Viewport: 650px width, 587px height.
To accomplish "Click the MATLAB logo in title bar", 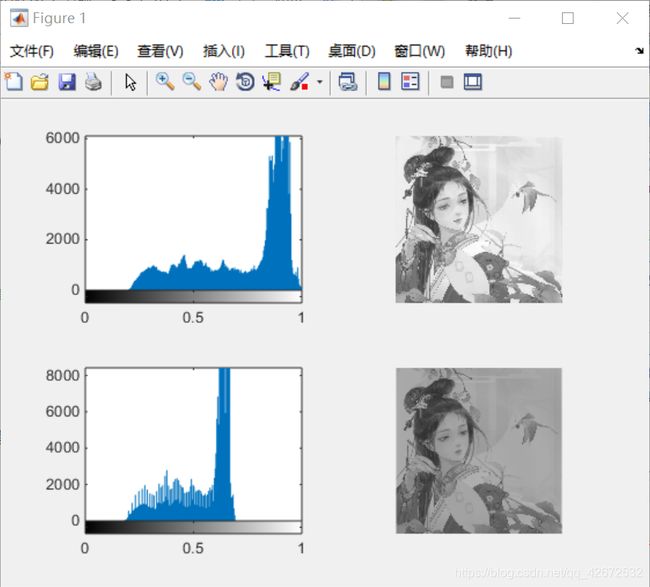I will tap(19, 18).
